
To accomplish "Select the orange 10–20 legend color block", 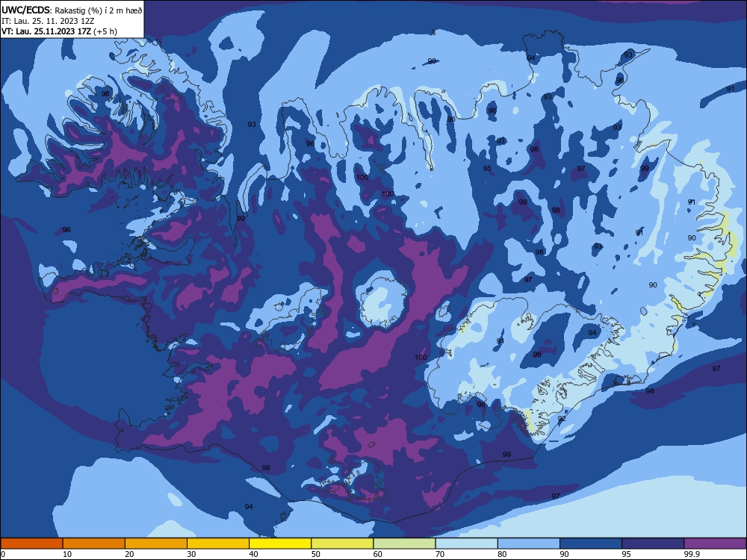I will 94,544.
